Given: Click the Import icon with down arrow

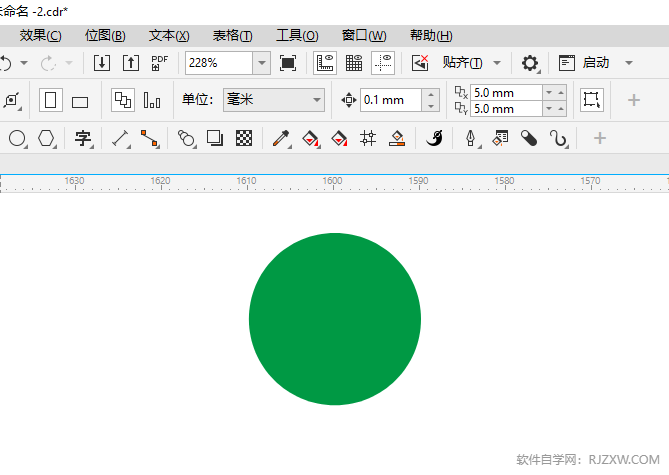Looking at the screenshot, I should [102, 63].
